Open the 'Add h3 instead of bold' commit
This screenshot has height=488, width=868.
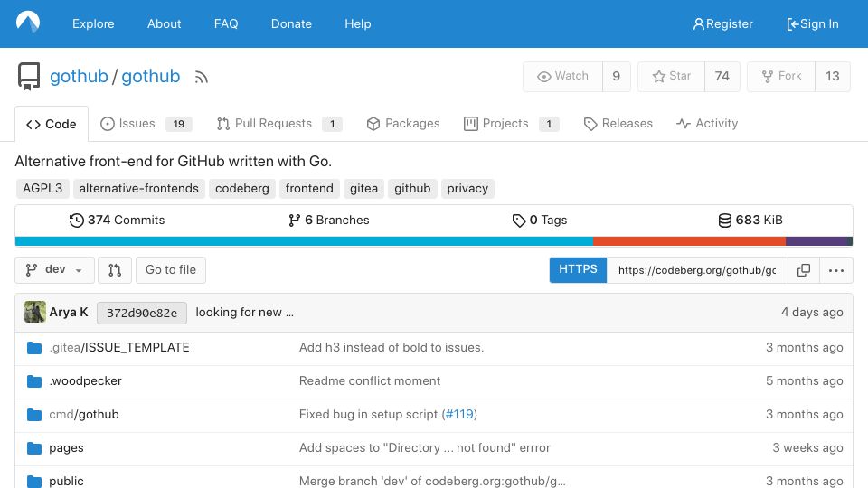(x=392, y=347)
